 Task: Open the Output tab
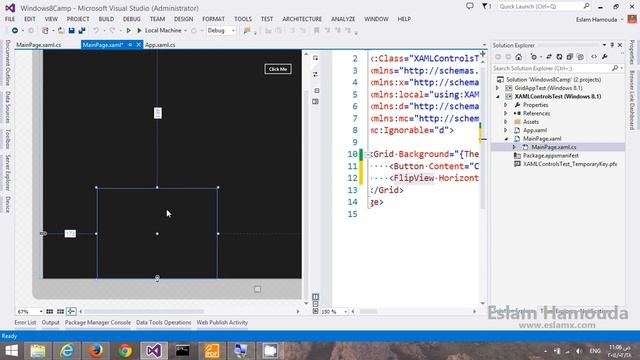coord(51,322)
